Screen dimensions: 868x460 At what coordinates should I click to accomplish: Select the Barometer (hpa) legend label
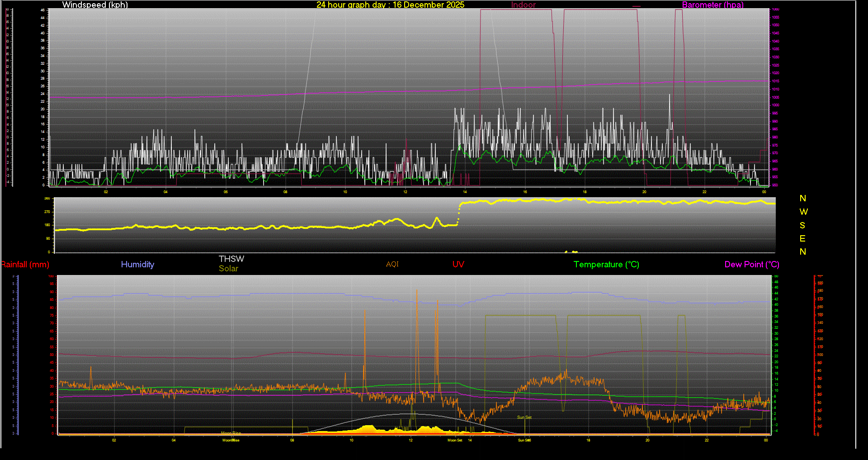(x=712, y=5)
